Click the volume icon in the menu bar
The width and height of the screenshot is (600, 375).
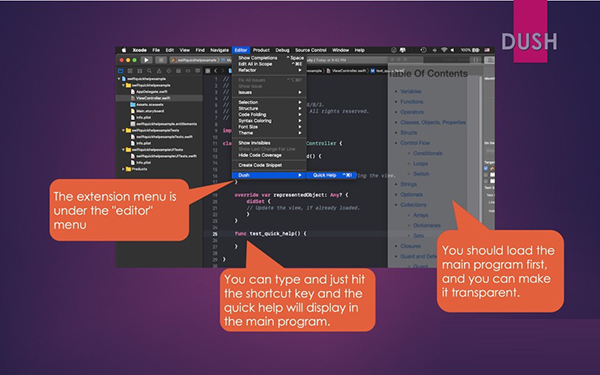click(452, 50)
